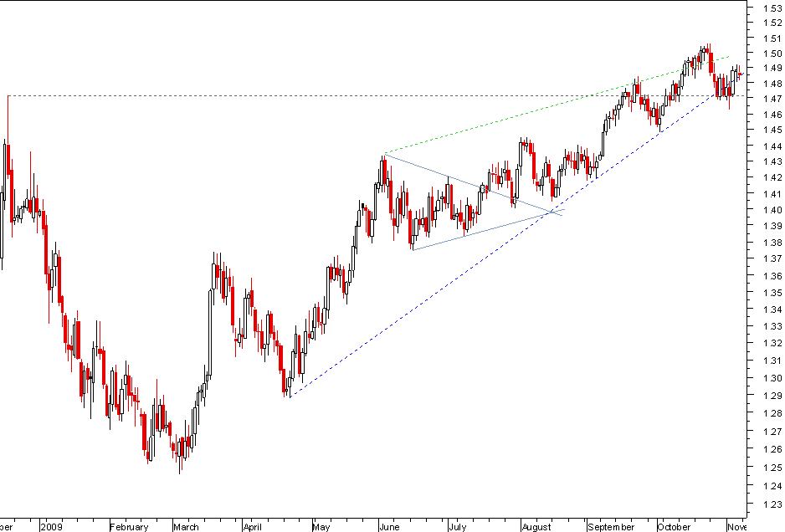Select the October month label
The width and height of the screenshot is (785, 532).
[674, 527]
